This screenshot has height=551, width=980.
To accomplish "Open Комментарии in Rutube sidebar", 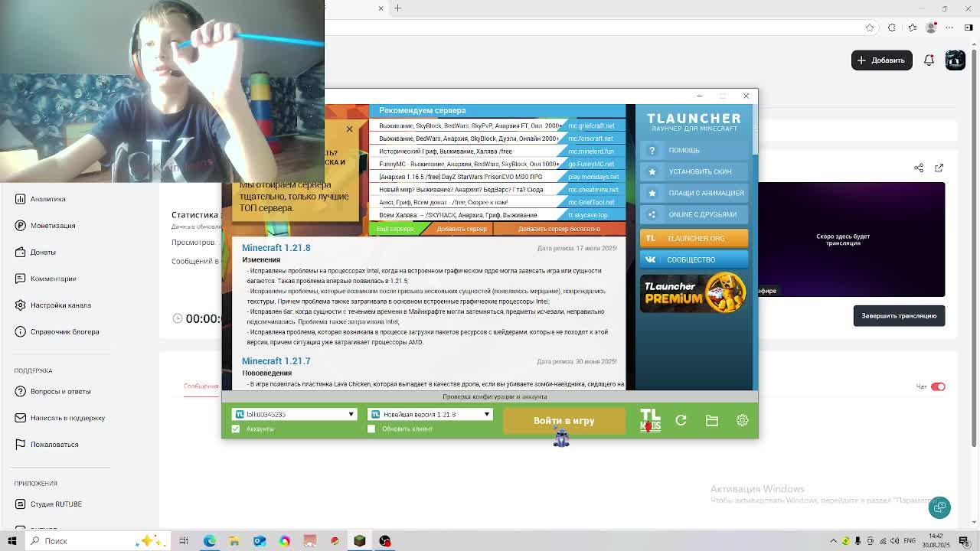I will tap(53, 279).
